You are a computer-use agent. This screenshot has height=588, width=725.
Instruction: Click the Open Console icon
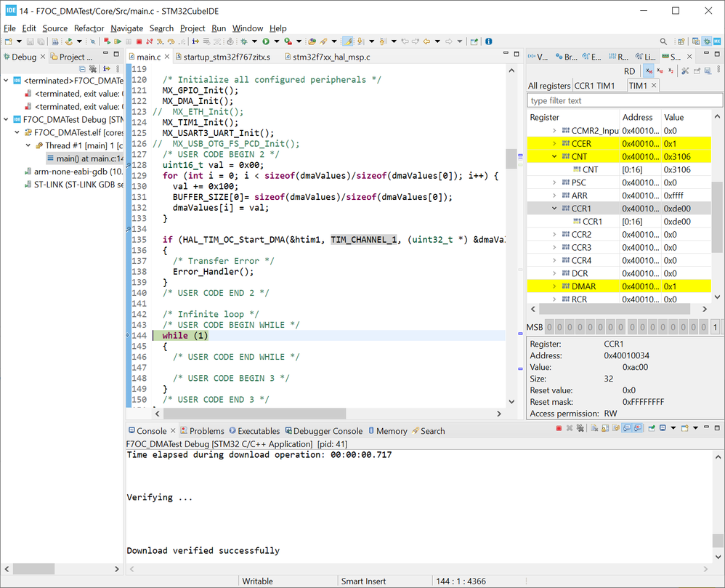pos(685,428)
